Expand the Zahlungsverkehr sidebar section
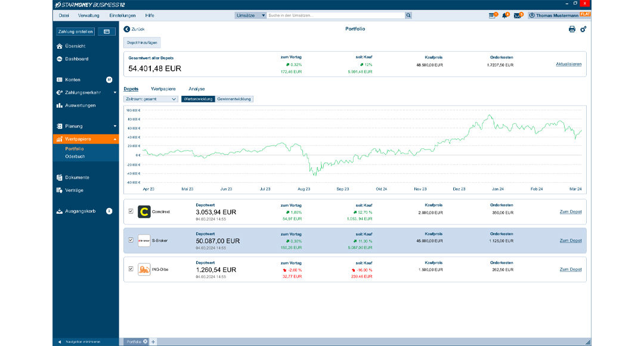 (114, 92)
